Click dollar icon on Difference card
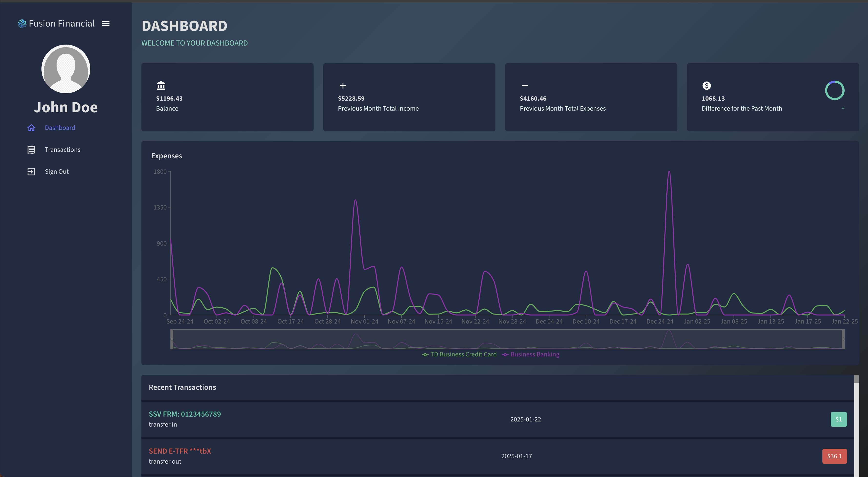This screenshot has width=868, height=477. [707, 86]
